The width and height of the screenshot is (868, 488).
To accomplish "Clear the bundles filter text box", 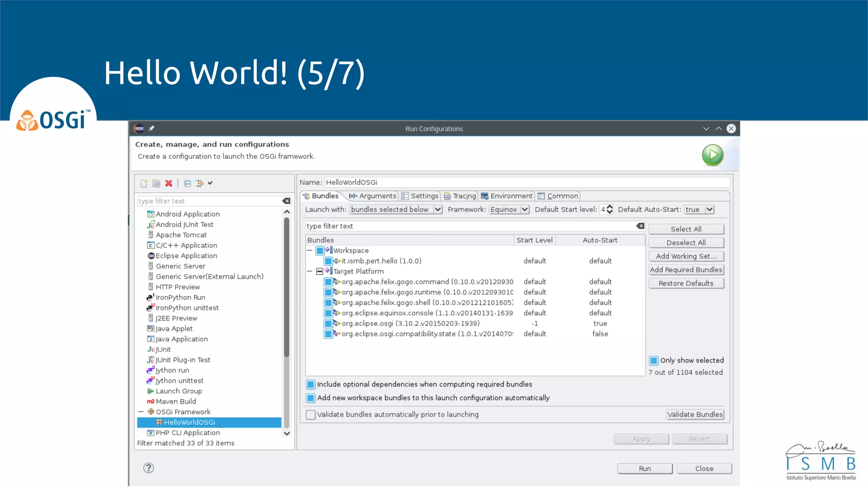I will click(x=640, y=226).
